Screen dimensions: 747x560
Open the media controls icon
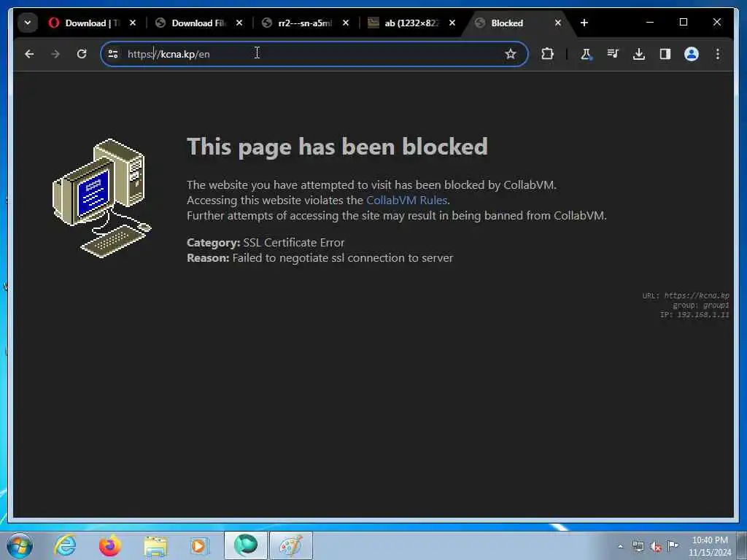click(613, 54)
